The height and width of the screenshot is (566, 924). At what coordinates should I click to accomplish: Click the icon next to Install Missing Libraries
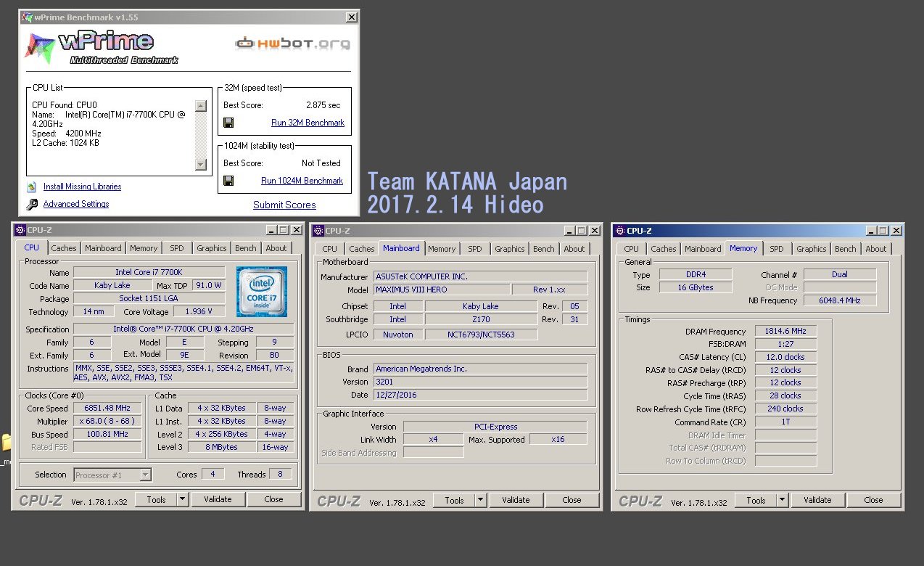click(32, 186)
